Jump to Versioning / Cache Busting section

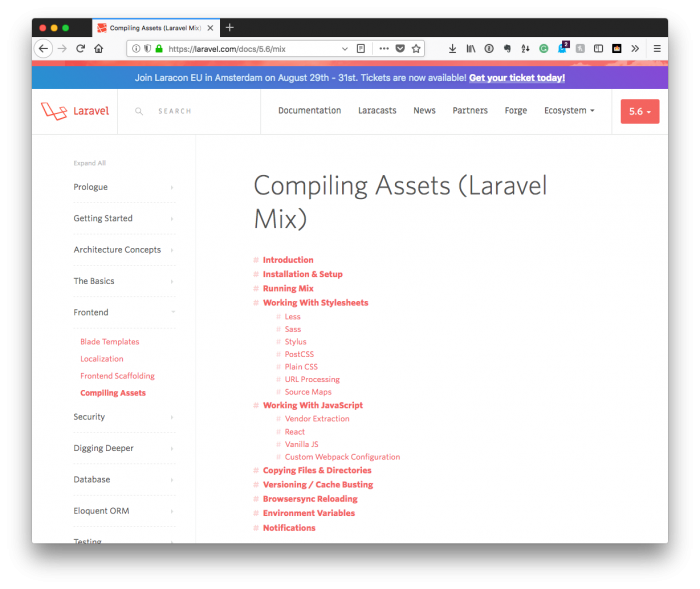318,485
